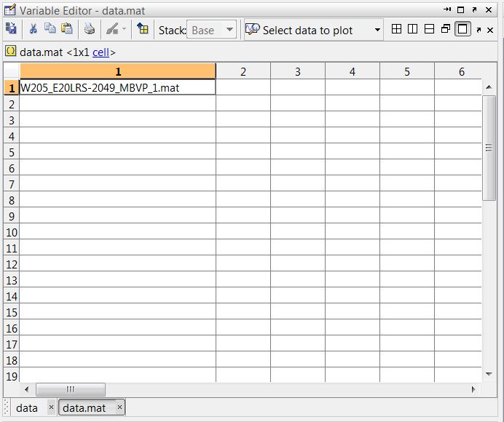504x422 pixels.
Task: Split variable documents left and right
Action: tap(413, 29)
